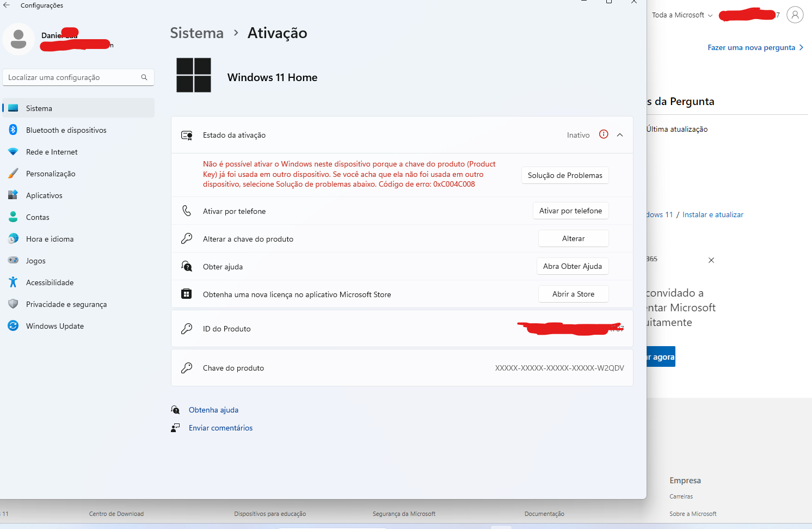The image size is (812, 529).
Task: Click the key icon beside Chave do produto
Action: 187,368
